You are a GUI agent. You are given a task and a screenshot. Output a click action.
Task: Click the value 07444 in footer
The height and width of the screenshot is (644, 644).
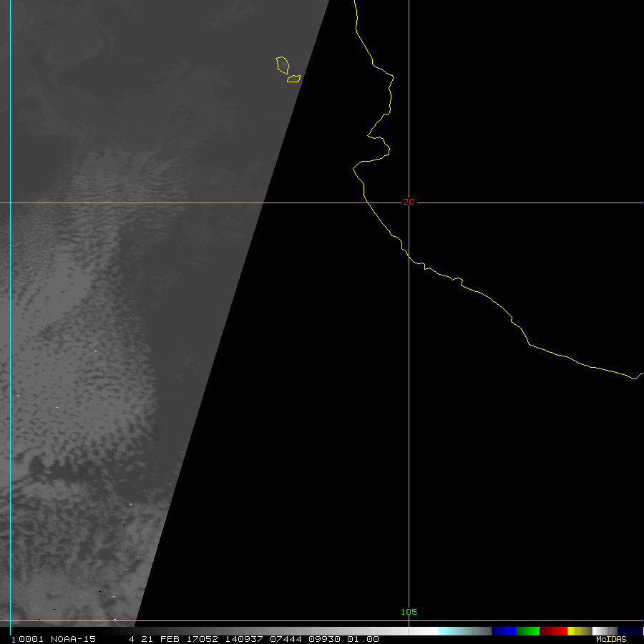coord(286,639)
